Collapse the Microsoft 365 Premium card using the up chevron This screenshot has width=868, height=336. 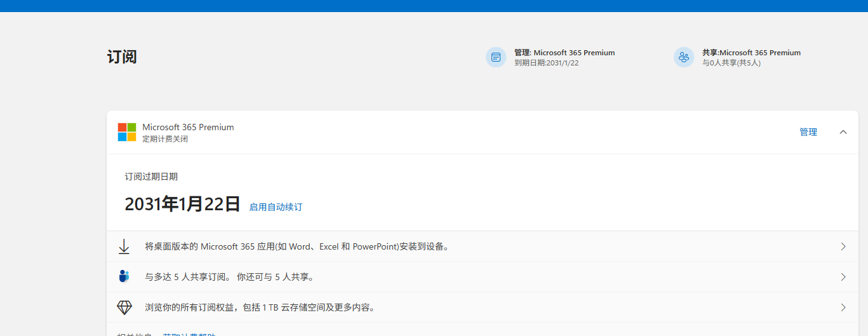coord(843,132)
